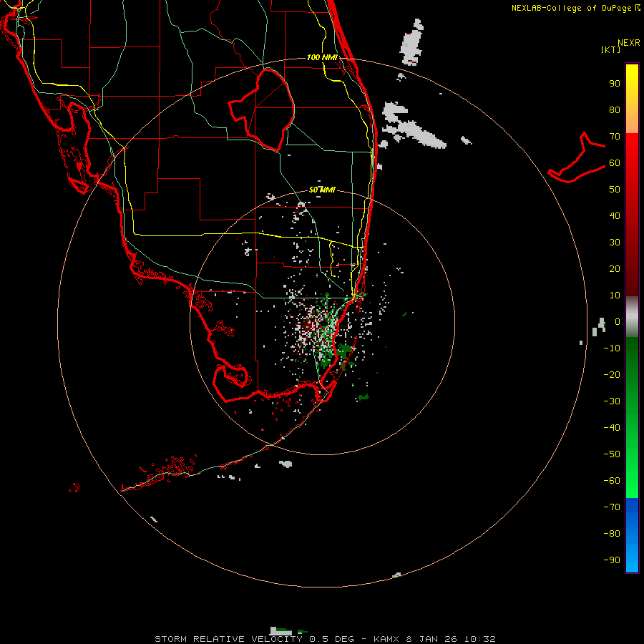Click the 10:32 timestamp text
This screenshot has height=644, width=644.
click(x=479, y=639)
